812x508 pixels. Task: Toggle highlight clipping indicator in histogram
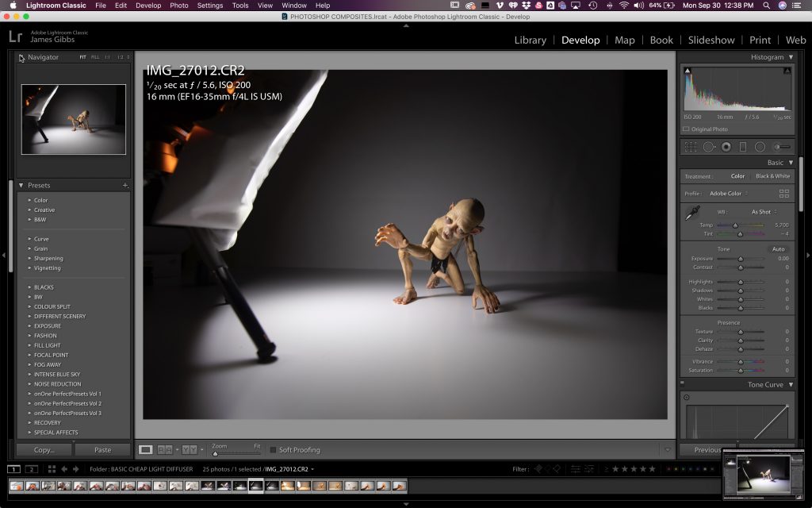(x=787, y=71)
